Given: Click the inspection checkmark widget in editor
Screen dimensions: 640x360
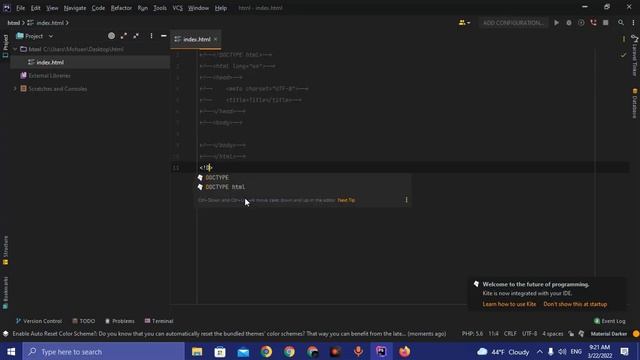Looking at the screenshot, I should pos(623,55).
